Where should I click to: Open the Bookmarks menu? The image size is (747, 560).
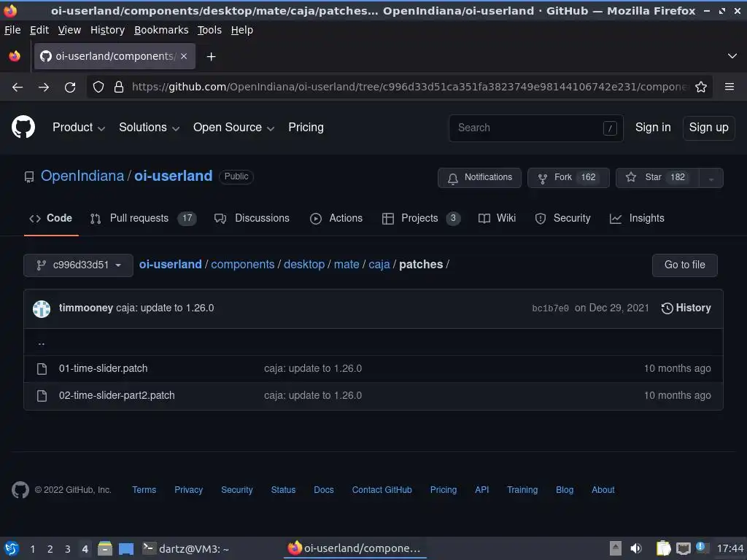161,30
